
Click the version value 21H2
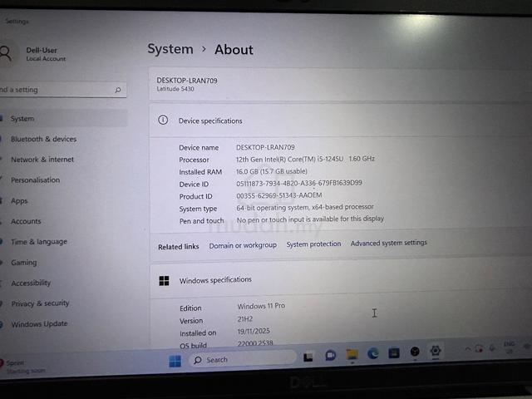click(245, 319)
